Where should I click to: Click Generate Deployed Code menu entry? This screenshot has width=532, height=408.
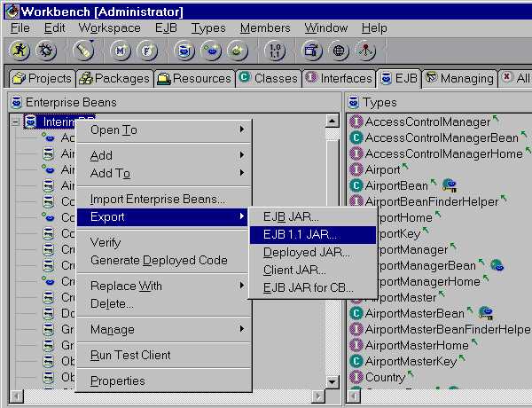point(159,260)
